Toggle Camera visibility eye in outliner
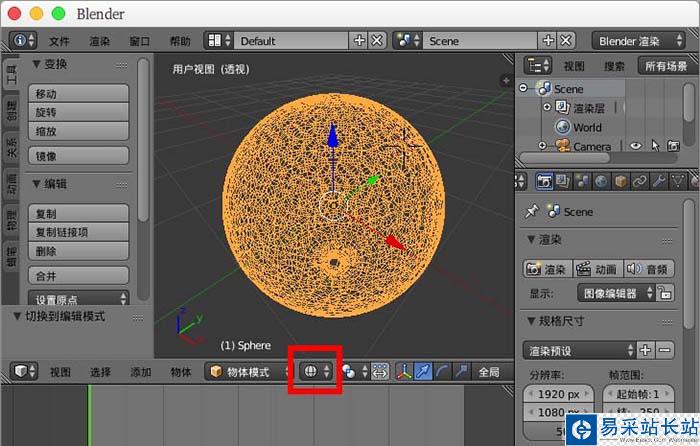 (636, 146)
